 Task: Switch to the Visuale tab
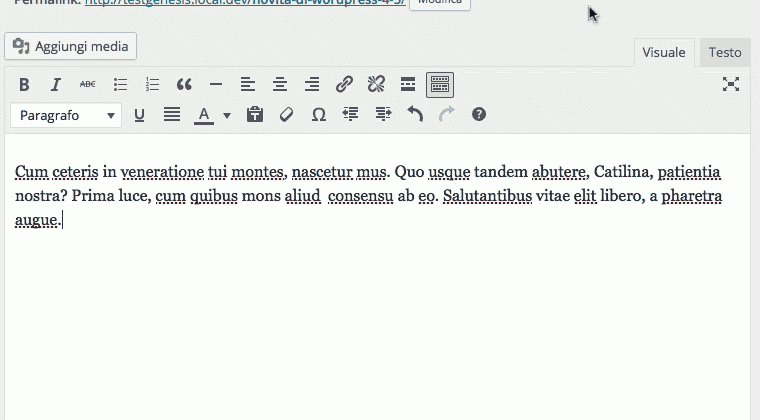[664, 52]
